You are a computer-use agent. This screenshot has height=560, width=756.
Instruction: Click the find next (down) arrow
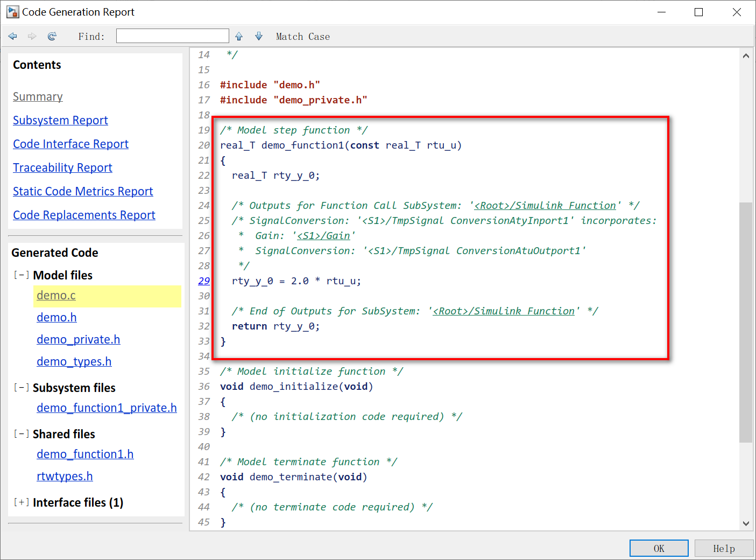tap(259, 36)
